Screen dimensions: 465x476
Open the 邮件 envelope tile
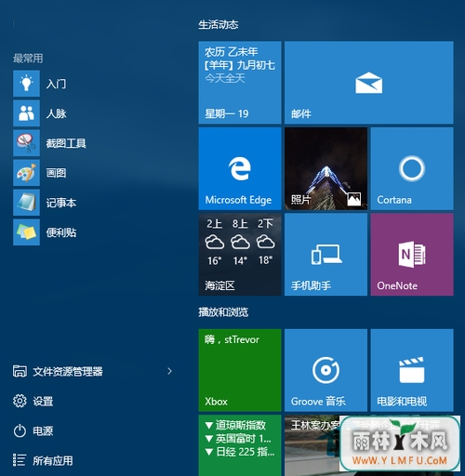[369, 83]
